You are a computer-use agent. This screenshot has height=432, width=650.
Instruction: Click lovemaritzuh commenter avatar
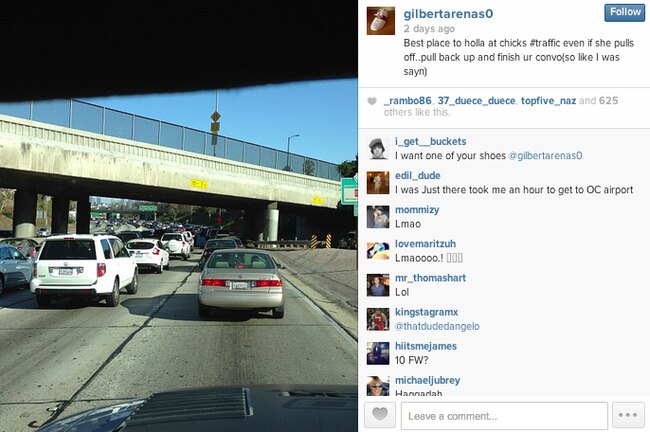pos(378,251)
